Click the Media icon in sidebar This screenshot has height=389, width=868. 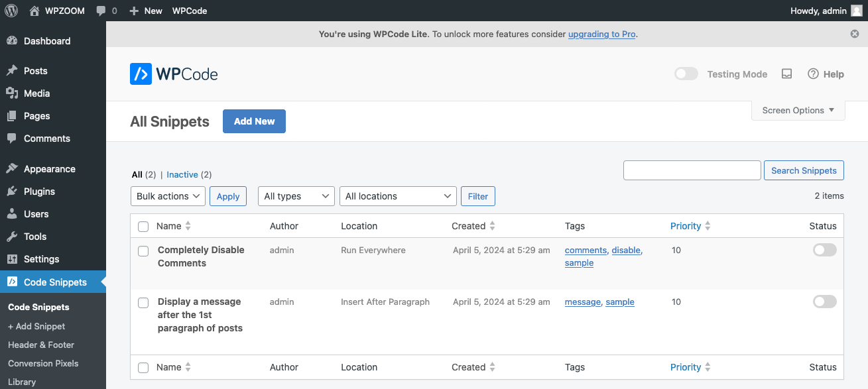point(12,93)
